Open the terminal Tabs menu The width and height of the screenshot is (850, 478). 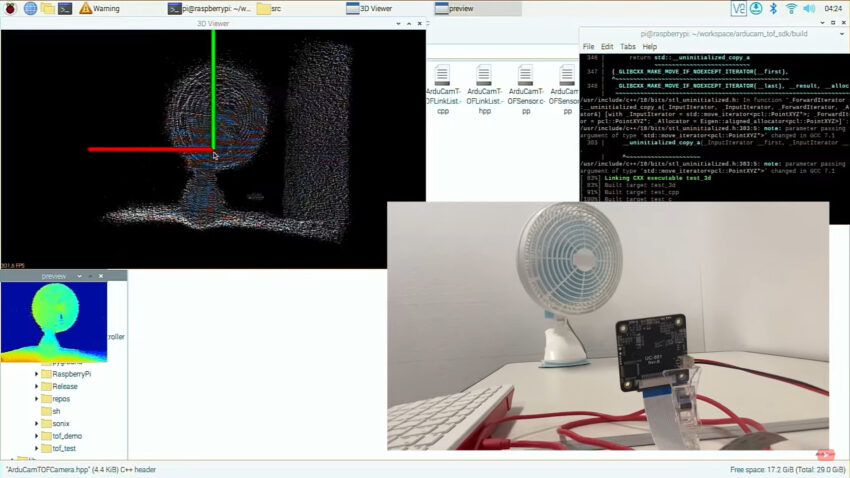(627, 46)
